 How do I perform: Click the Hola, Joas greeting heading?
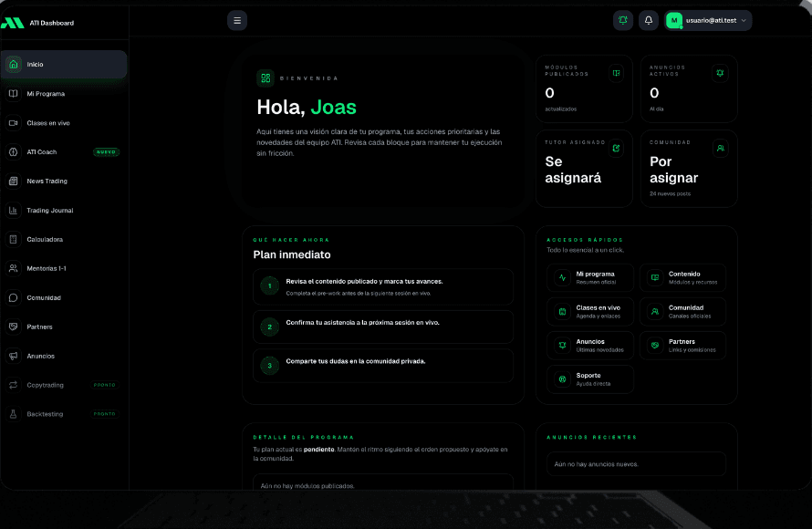[307, 107]
